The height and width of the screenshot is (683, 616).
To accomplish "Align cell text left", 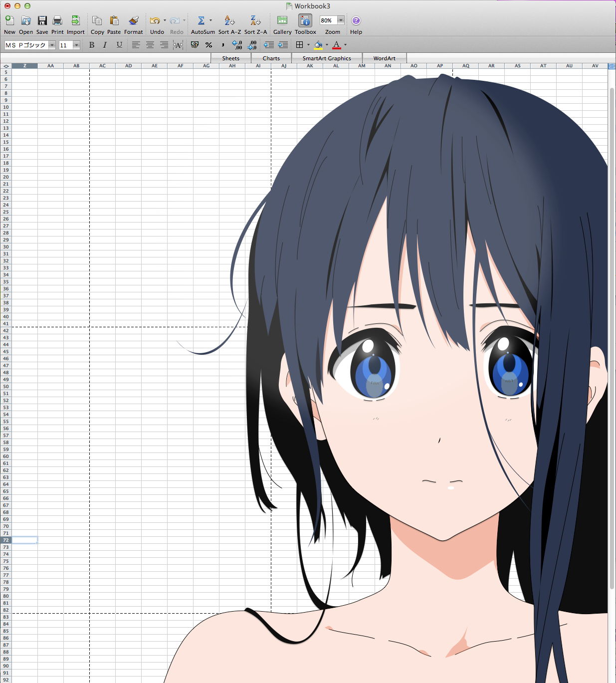I will point(136,45).
